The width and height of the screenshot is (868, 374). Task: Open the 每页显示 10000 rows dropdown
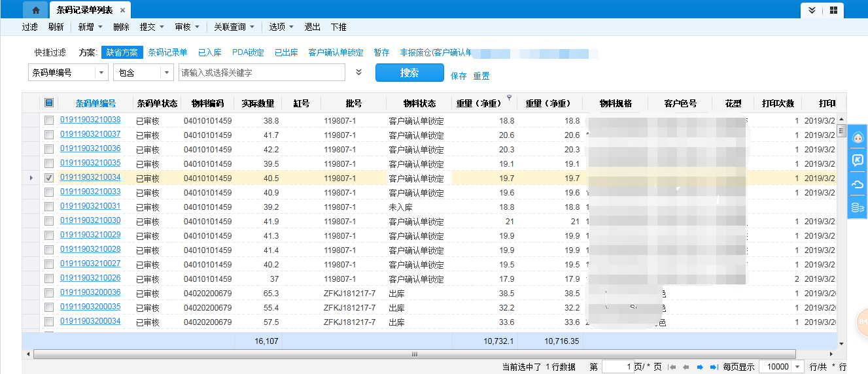[798, 367]
